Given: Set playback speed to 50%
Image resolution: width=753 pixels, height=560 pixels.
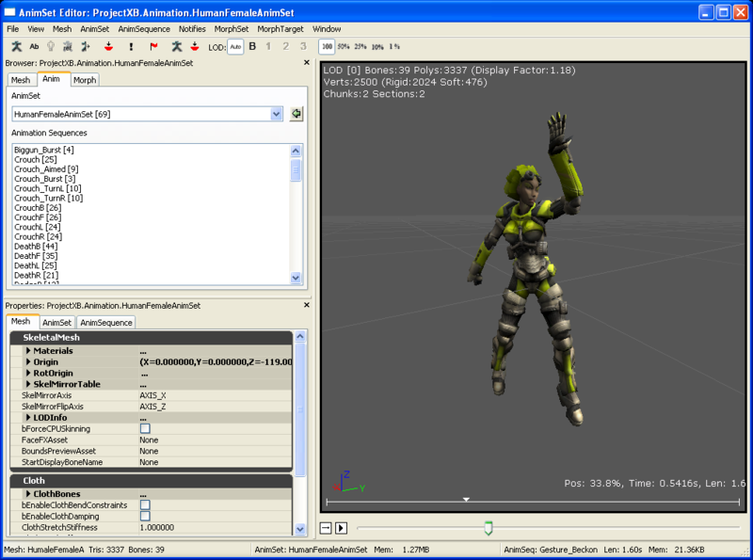Looking at the screenshot, I should tap(344, 46).
